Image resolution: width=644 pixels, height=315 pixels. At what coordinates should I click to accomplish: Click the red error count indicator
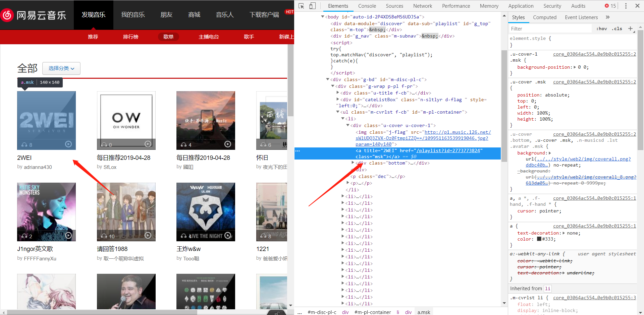tap(610, 6)
